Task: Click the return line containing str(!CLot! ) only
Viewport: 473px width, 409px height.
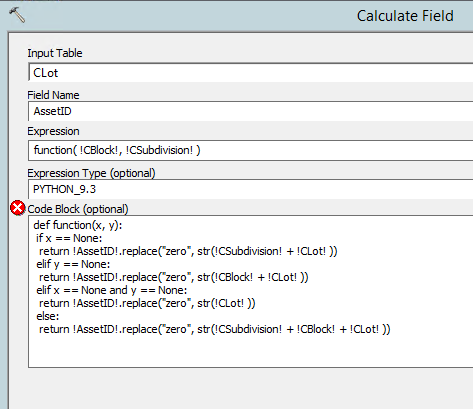Action: pos(147,303)
